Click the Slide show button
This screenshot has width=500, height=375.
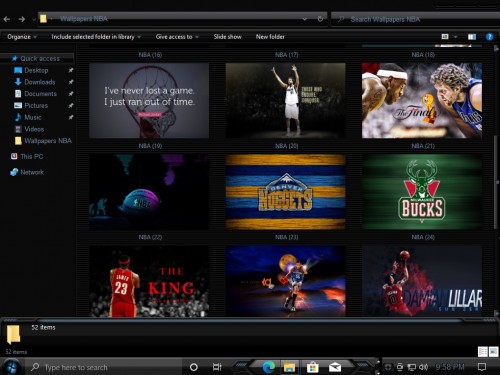227,37
